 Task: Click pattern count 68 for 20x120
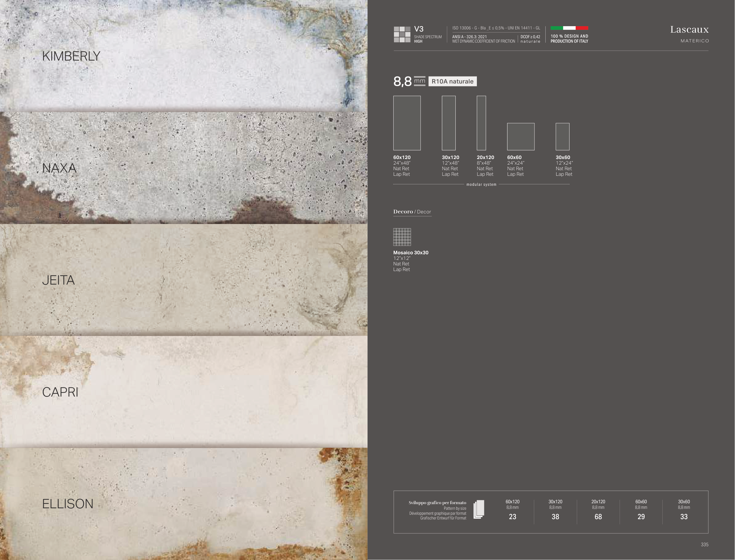pyautogui.click(x=598, y=517)
